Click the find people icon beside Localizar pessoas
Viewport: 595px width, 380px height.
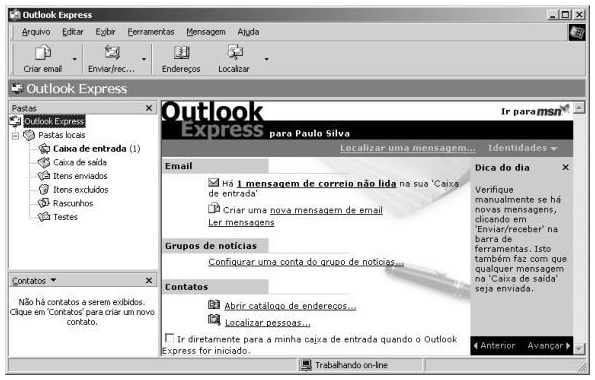click(214, 320)
